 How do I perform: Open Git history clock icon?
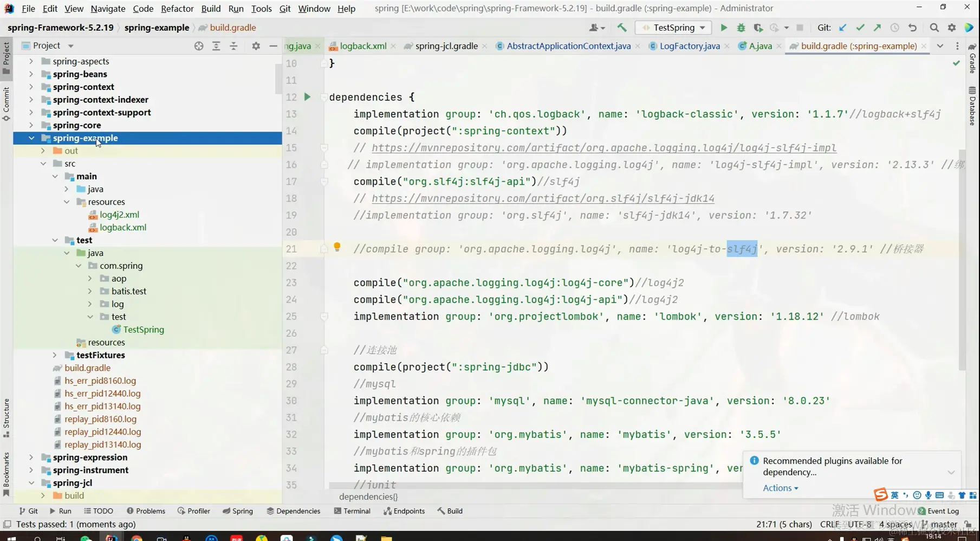[894, 28]
